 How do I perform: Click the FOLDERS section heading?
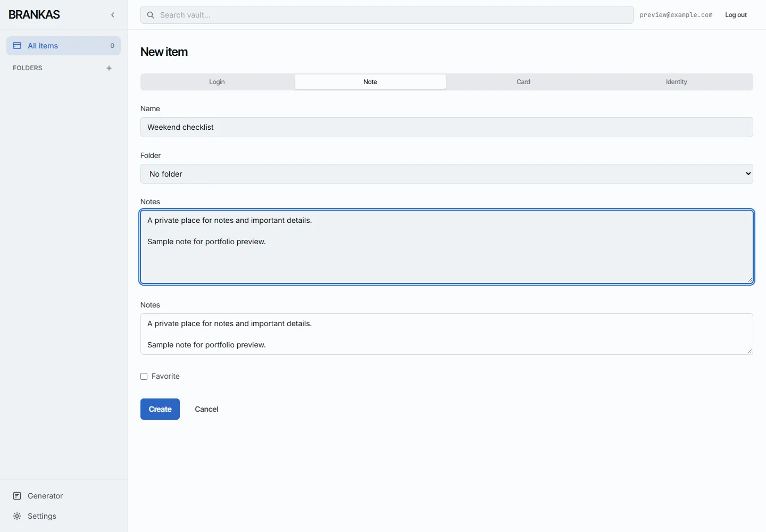28,68
